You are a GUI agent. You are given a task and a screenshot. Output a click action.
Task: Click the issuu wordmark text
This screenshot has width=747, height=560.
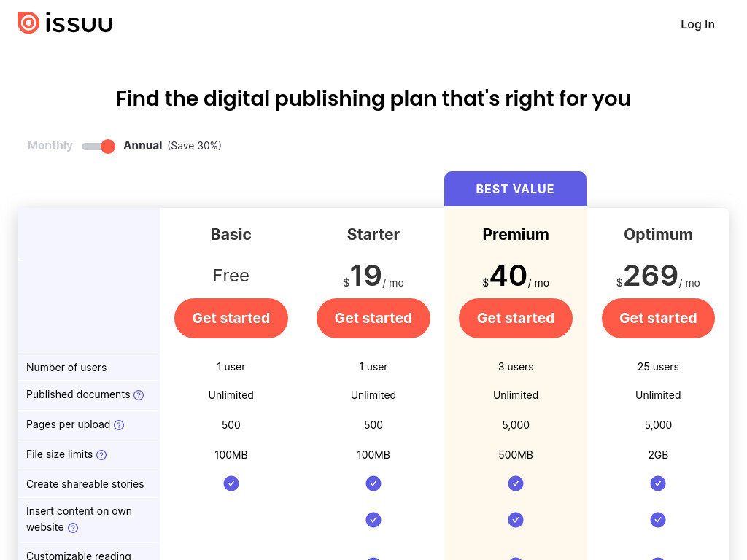click(x=79, y=23)
